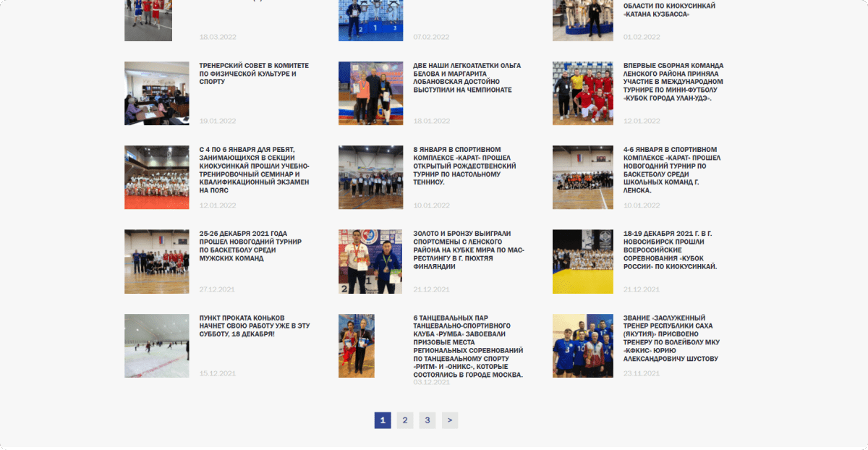Image resolution: width=868 pixels, height=450 pixels.
Task: Click date 12.01.2022 under the мини-футбол article
Action: [642, 121]
